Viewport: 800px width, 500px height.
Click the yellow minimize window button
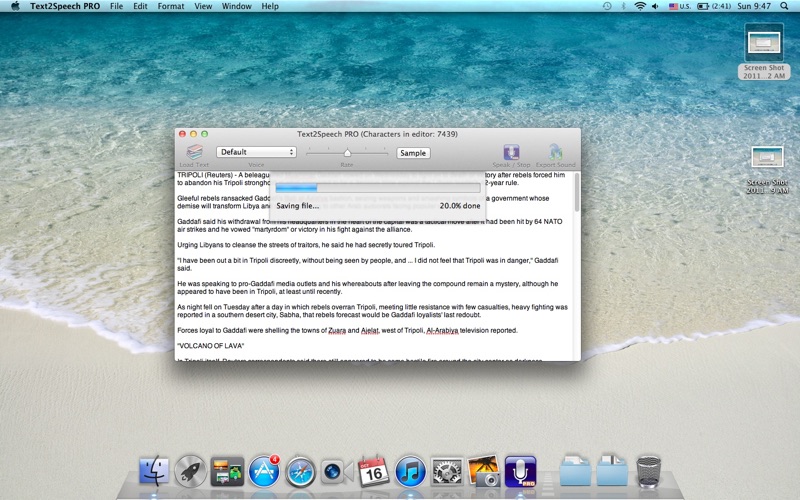click(x=193, y=134)
